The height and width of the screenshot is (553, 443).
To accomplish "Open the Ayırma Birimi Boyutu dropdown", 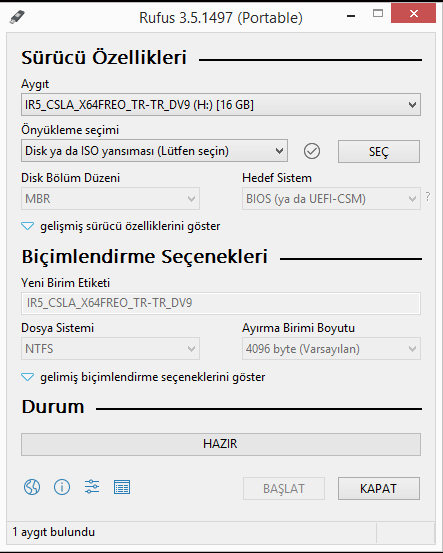I will (331, 349).
